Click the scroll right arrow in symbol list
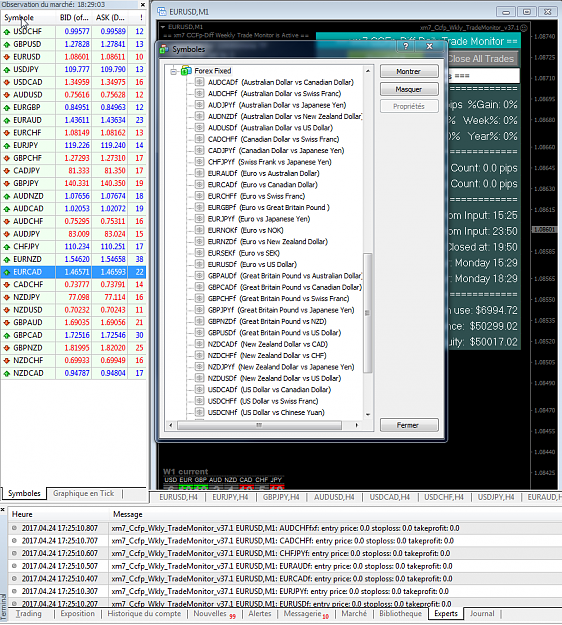 coord(357,425)
